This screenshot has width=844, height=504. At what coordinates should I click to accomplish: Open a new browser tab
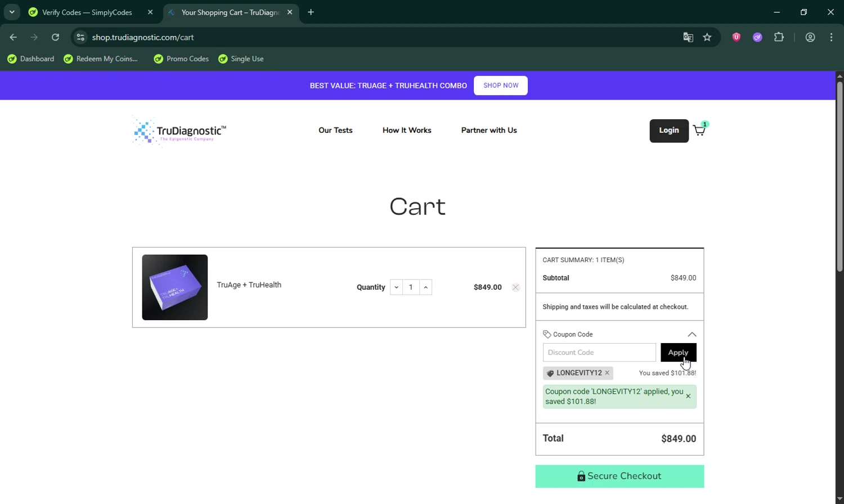click(x=311, y=12)
